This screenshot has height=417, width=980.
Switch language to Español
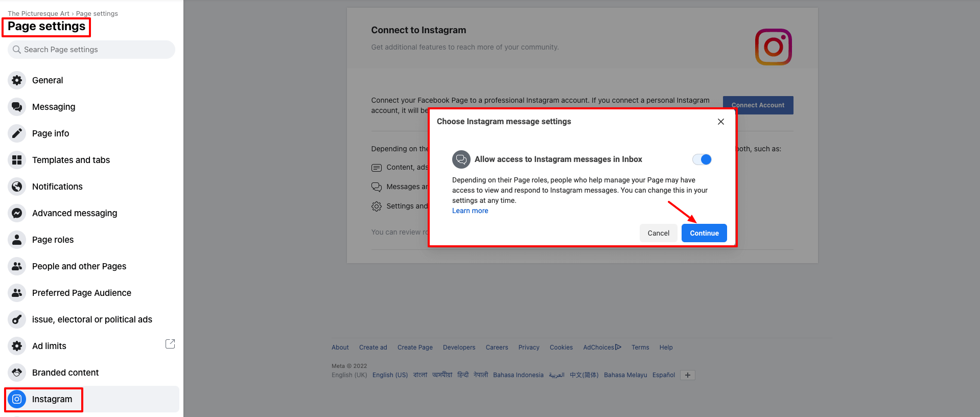[x=664, y=375]
